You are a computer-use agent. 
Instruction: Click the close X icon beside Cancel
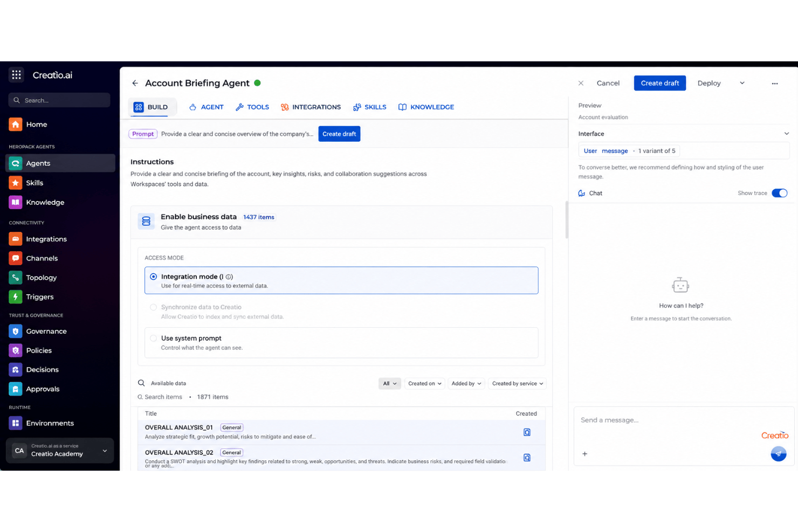pos(581,83)
